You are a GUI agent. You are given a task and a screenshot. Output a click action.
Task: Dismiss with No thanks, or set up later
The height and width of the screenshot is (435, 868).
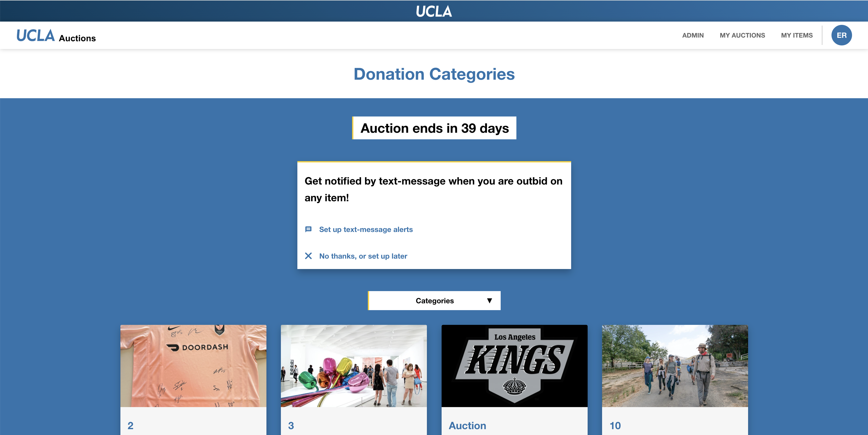point(363,256)
